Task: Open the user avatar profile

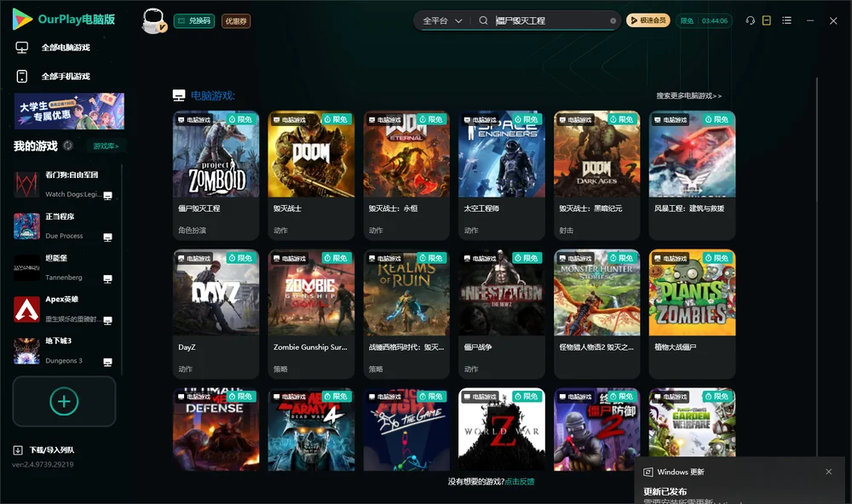Action: coord(153,20)
